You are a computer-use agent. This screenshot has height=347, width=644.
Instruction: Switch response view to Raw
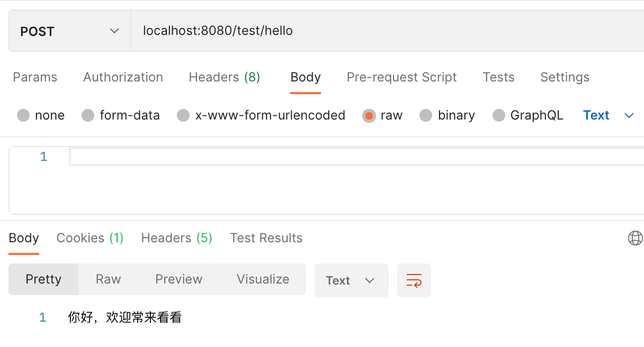(108, 279)
